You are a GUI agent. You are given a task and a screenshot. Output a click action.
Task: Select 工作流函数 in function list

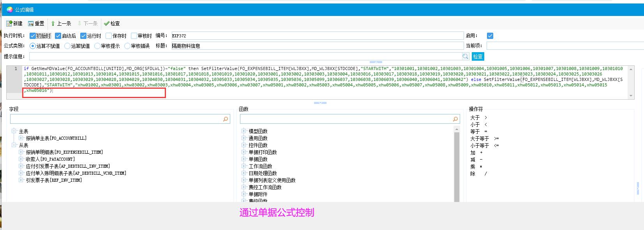pos(260,166)
